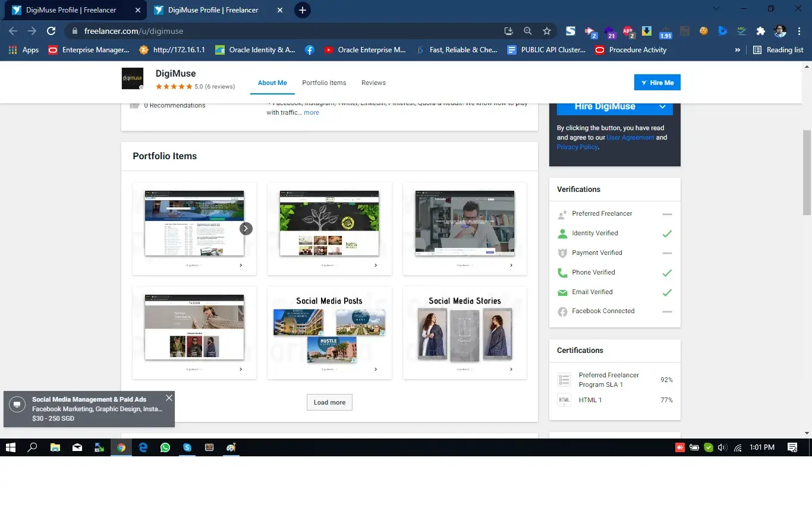Click the DigiMuse profile logo
The height and width of the screenshot is (511, 812).
tap(133, 78)
